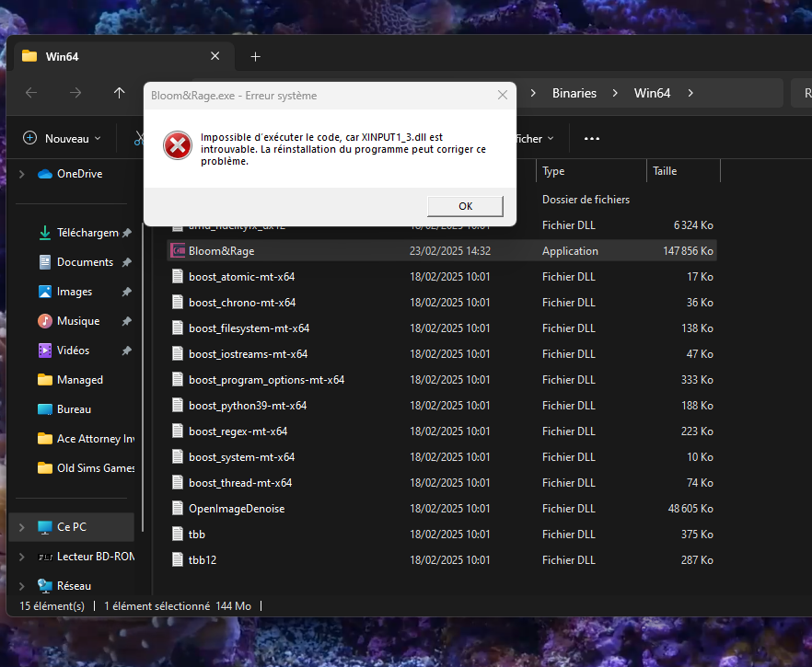Image resolution: width=812 pixels, height=667 pixels.
Task: Go forward with the right arrow
Action: (x=75, y=93)
